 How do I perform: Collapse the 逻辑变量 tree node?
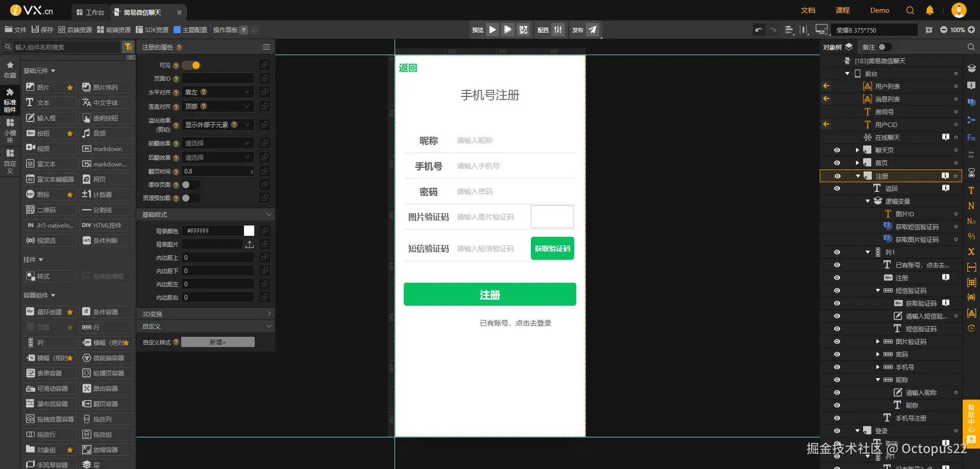(x=868, y=201)
